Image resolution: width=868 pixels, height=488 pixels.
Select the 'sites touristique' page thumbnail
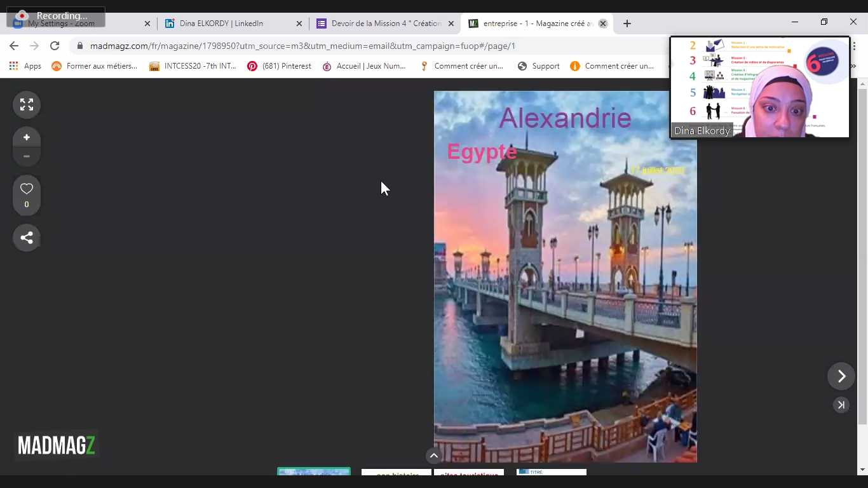[469, 473]
